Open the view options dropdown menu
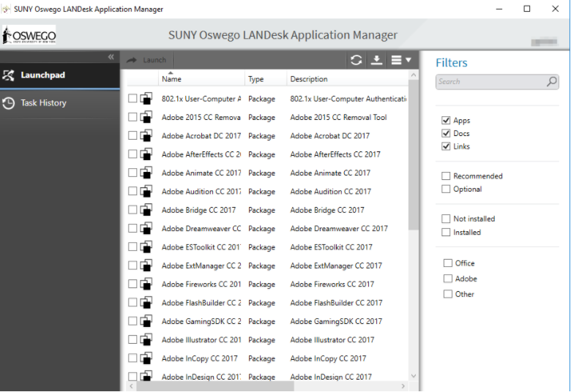 [x=401, y=60]
